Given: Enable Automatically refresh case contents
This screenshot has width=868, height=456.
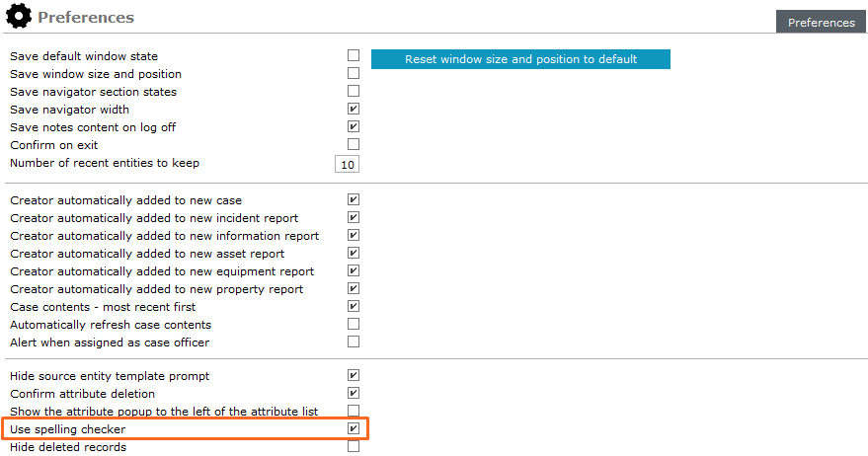Looking at the screenshot, I should point(354,325).
